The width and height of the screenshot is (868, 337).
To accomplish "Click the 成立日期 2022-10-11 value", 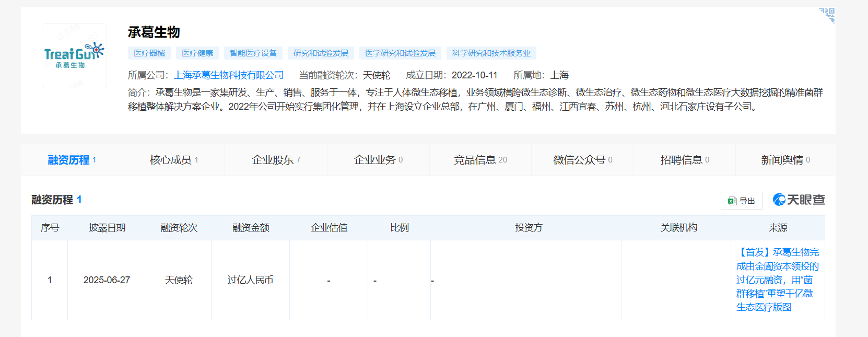I will point(475,75).
